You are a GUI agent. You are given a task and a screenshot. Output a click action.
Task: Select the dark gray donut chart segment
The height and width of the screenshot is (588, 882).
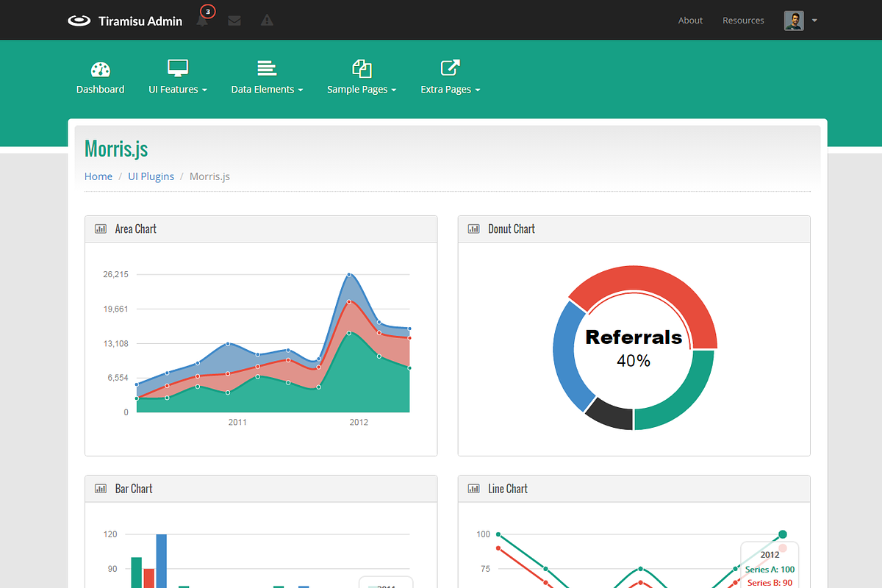(x=612, y=416)
